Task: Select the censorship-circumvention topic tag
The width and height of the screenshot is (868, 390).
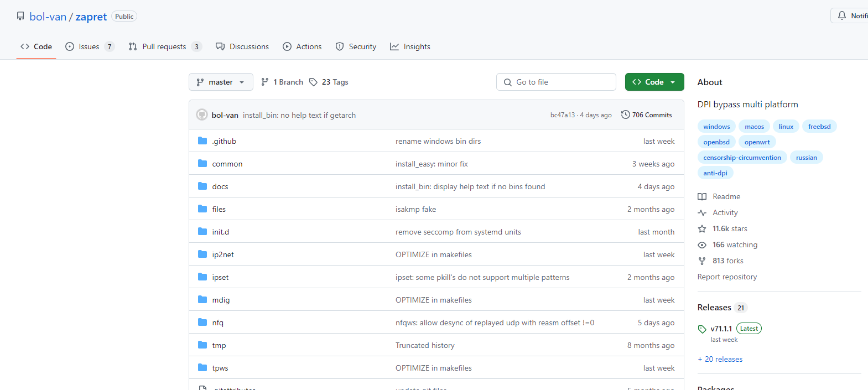Action: tap(742, 158)
